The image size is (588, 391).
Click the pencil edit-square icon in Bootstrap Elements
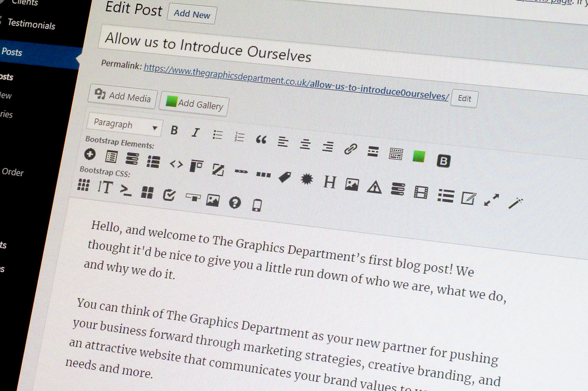click(x=468, y=198)
